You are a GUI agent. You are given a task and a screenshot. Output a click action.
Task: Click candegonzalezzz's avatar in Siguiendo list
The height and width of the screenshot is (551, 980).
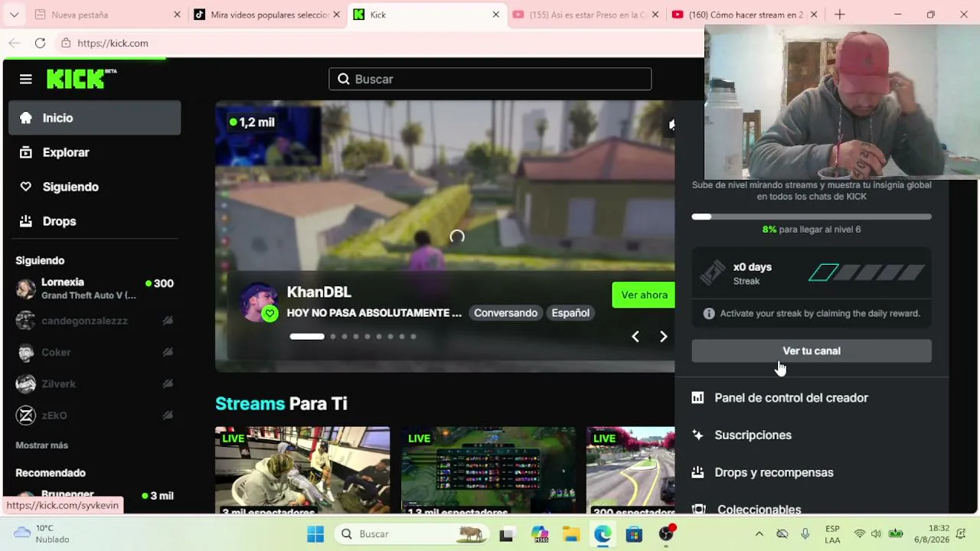[26, 321]
